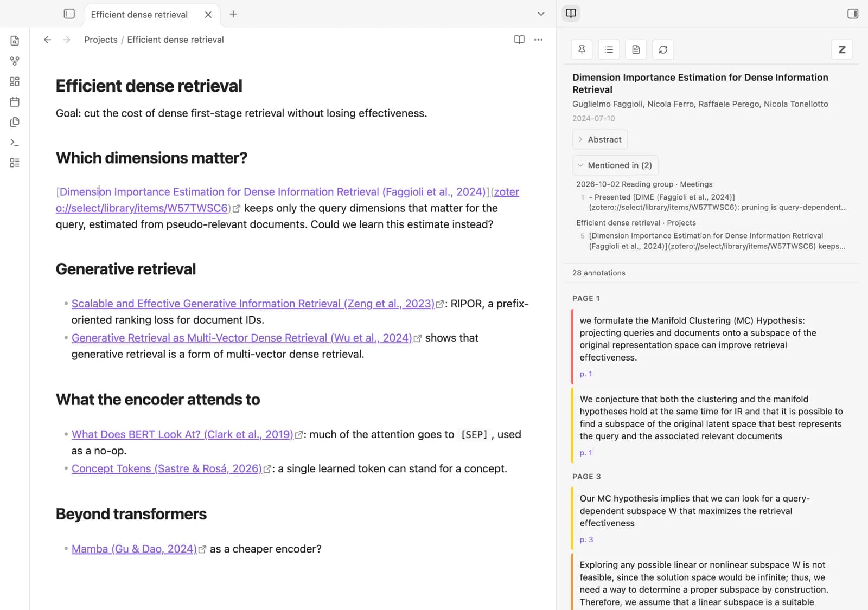
Task: Refresh the Zotero side panel
Action: click(663, 49)
